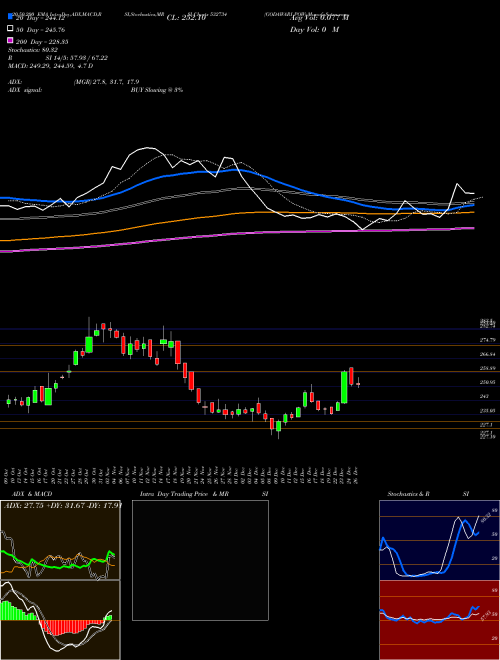Click the tall red candle after the November peak
This screenshot has width=500, height=660.
(178, 352)
